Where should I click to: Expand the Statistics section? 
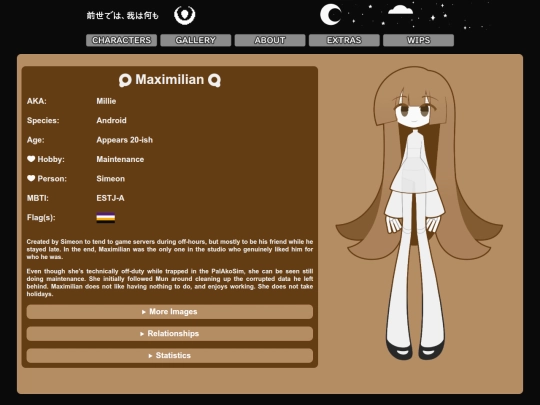(170, 355)
